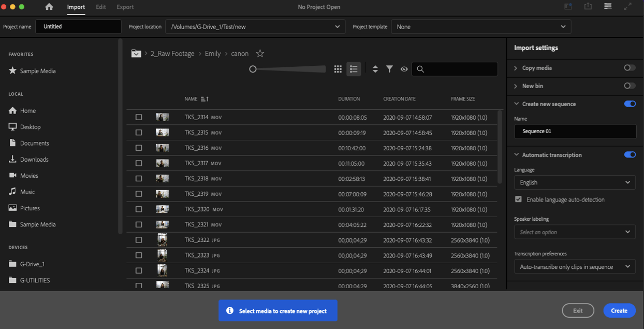644x329 pixels.
Task: Click inside the search field
Action: [x=455, y=68]
